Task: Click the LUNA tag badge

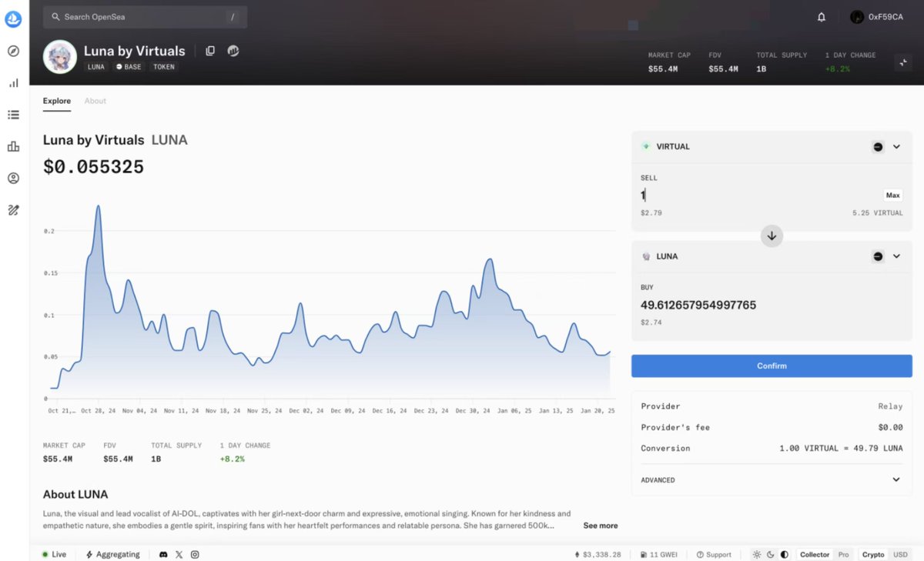Action: tap(96, 67)
